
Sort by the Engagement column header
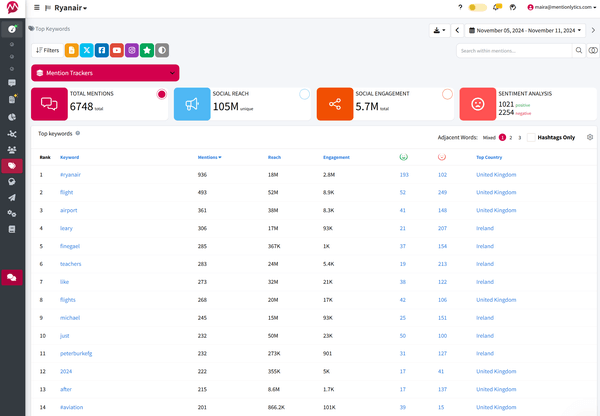click(x=336, y=157)
